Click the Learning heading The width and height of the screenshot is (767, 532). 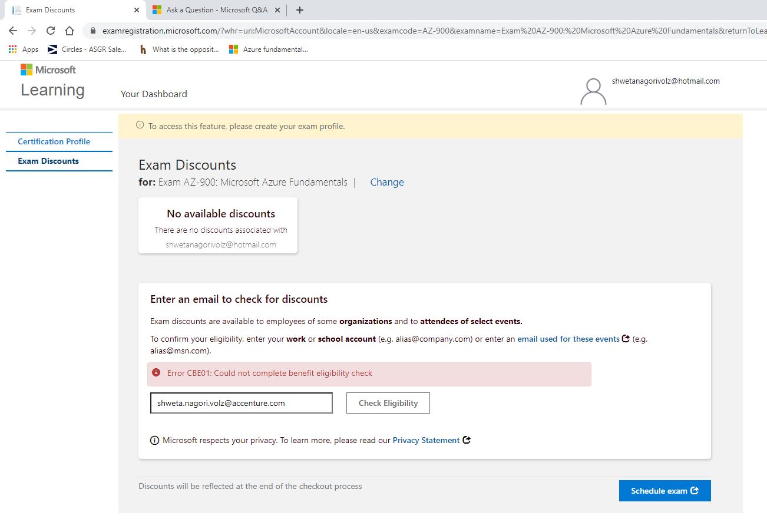(52, 90)
